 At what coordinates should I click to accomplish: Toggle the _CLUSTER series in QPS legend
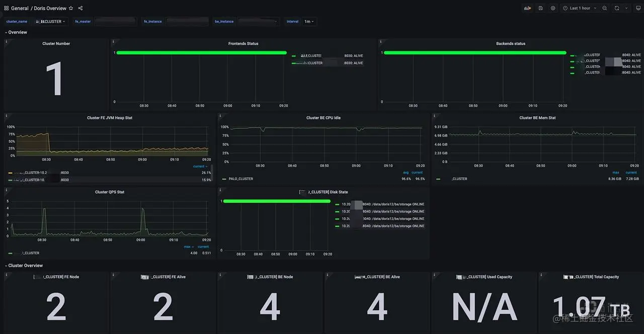pyautogui.click(x=26, y=253)
